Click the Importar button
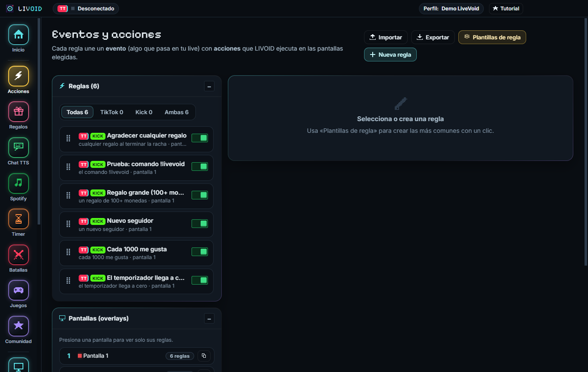 pos(386,37)
